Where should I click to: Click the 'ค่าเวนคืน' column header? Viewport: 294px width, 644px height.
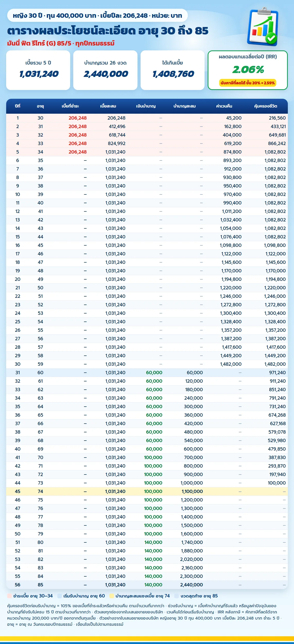click(x=224, y=106)
